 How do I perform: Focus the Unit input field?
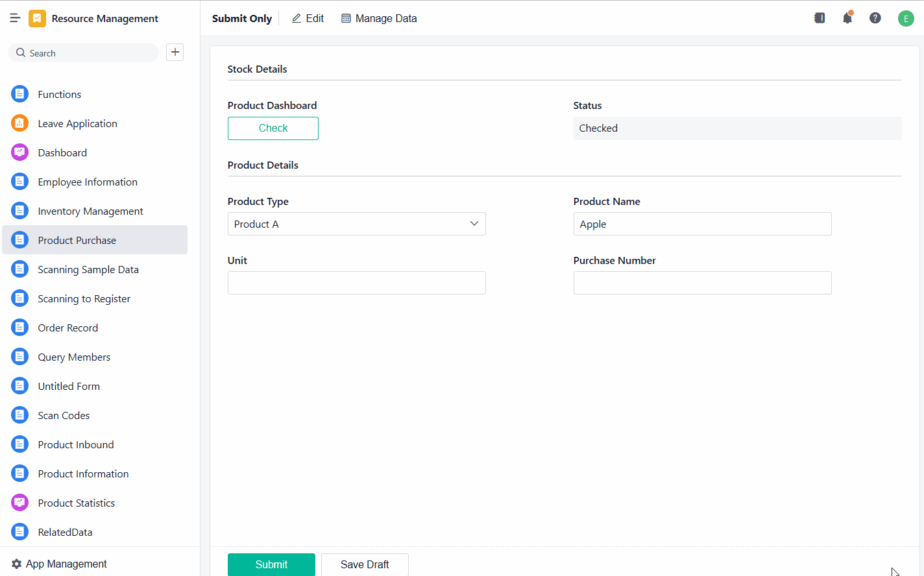[x=356, y=283]
